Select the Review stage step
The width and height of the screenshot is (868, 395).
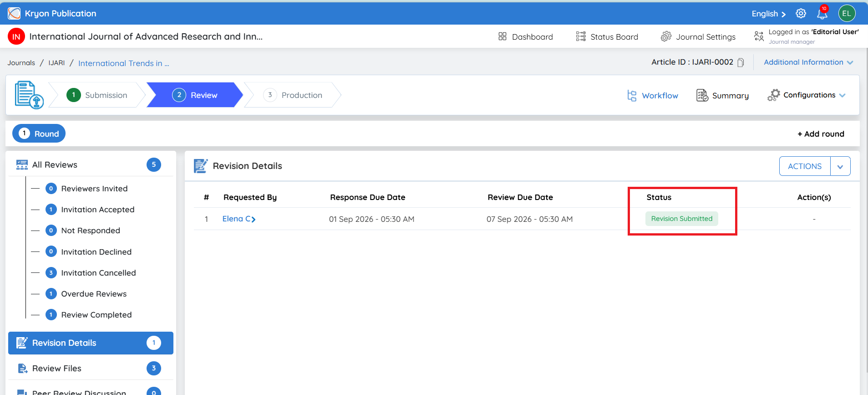pos(195,95)
